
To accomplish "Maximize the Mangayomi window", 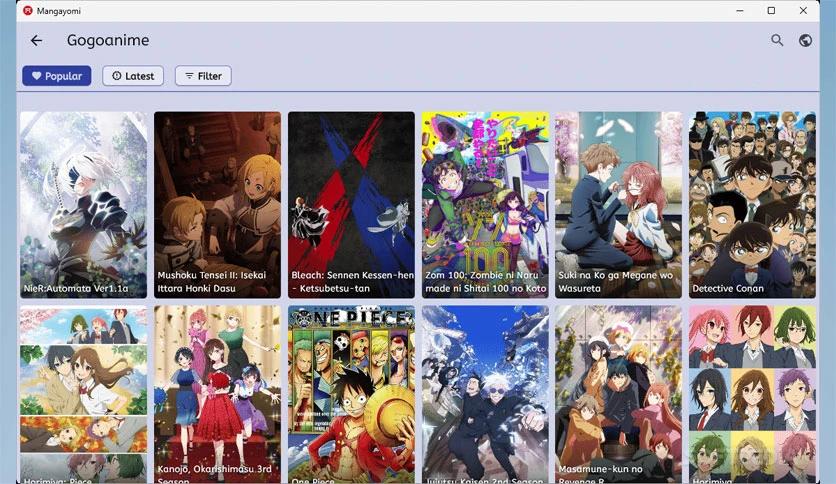I will coord(771,11).
